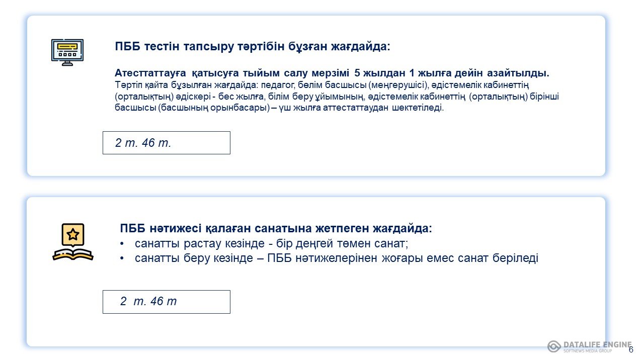
Task: Click the slide number 6
Action: (x=631, y=350)
